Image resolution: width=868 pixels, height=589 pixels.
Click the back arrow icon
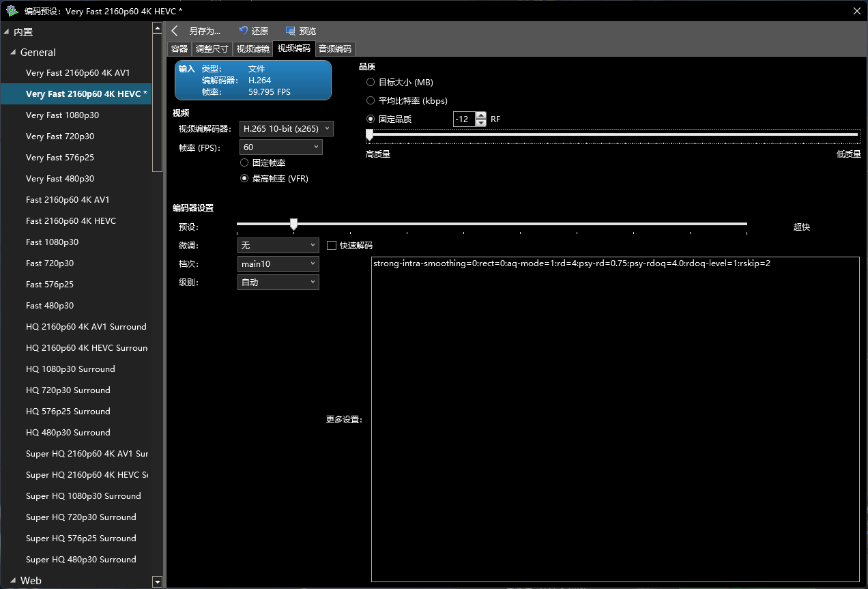(175, 31)
